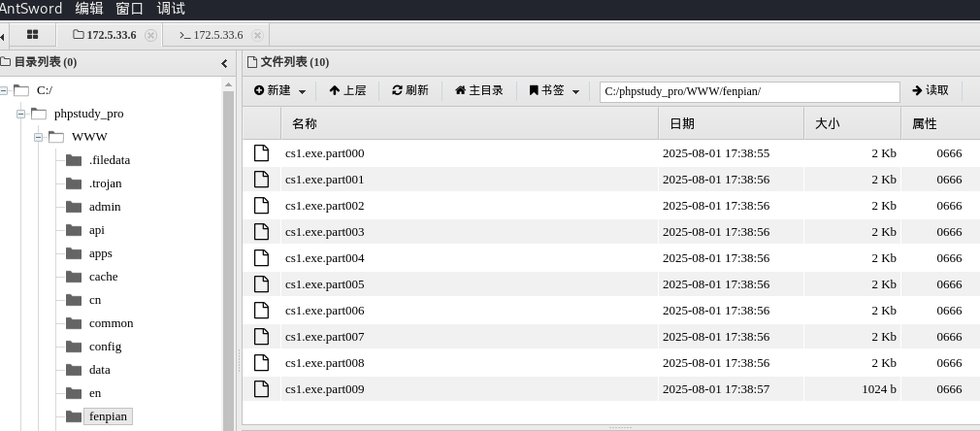
Task: Sort the file list by 大小 column
Action: (853, 124)
